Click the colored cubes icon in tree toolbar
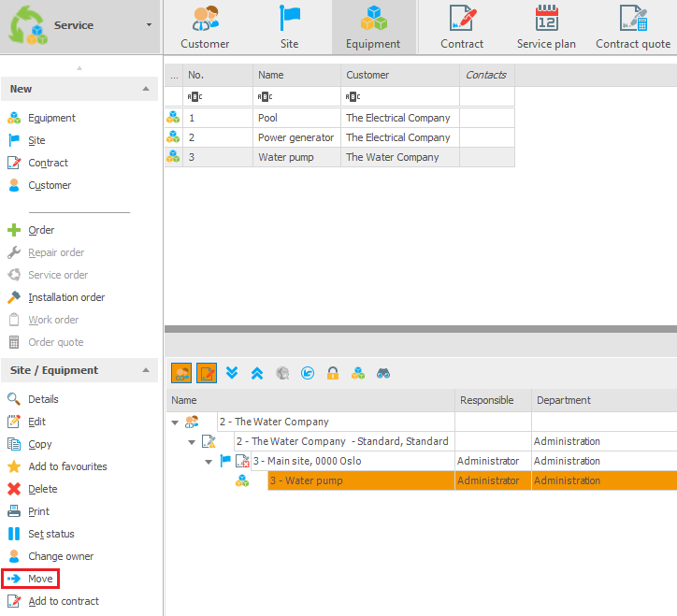Image resolution: width=677 pixels, height=616 pixels. click(358, 373)
